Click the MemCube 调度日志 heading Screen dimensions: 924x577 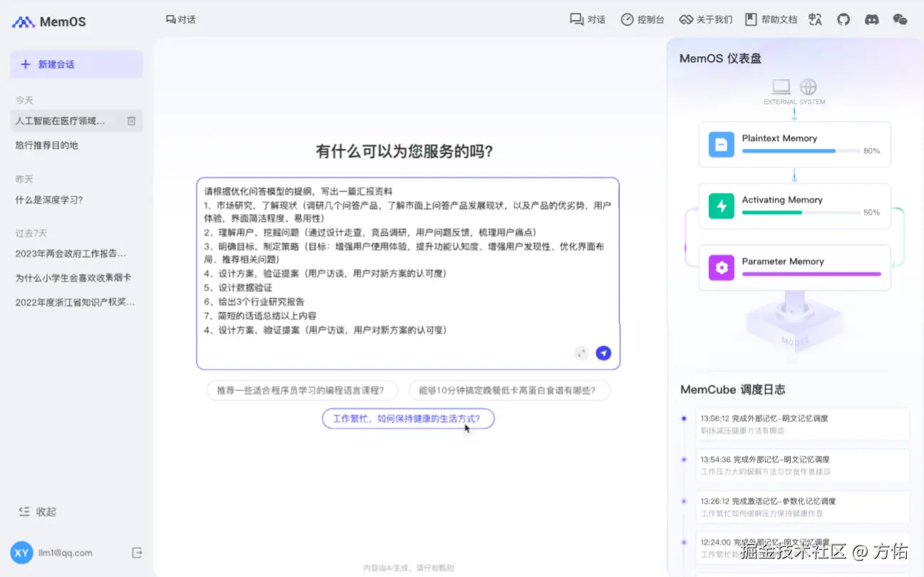coord(732,390)
